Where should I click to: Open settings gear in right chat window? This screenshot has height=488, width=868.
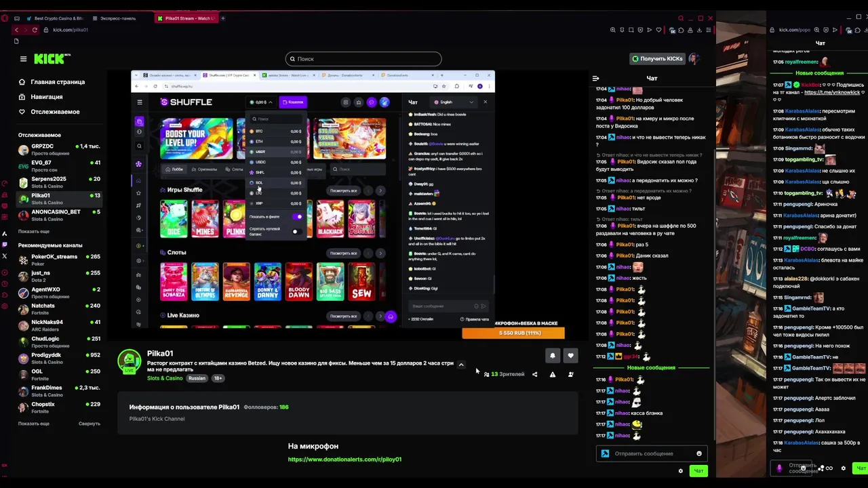844,468
